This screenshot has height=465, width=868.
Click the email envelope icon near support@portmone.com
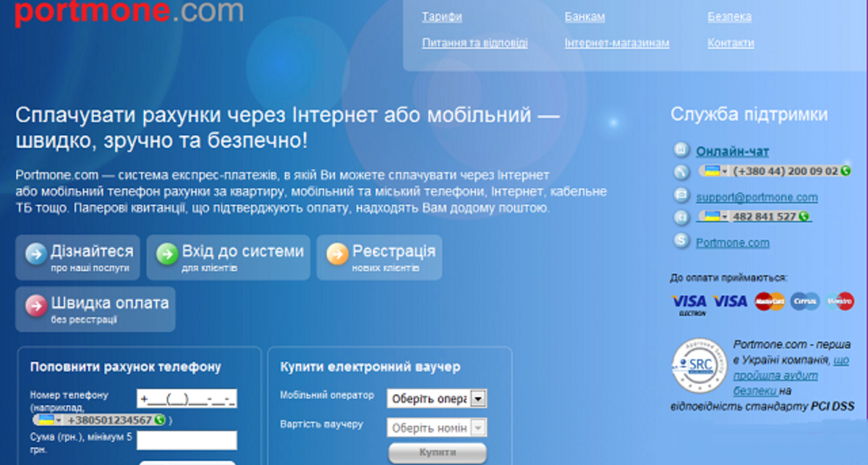(681, 195)
